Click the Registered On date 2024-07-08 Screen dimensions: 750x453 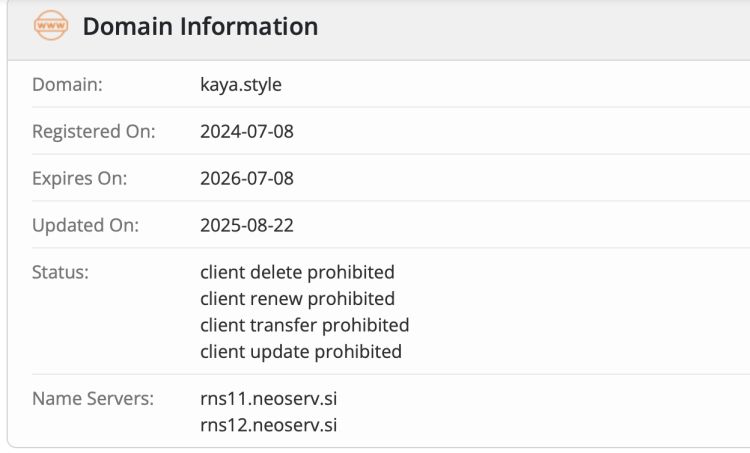tap(247, 132)
